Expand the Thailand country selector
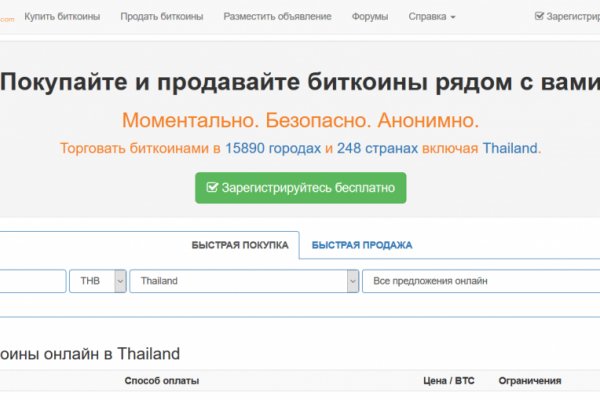Viewport: 600px width, 400px height. click(243, 281)
